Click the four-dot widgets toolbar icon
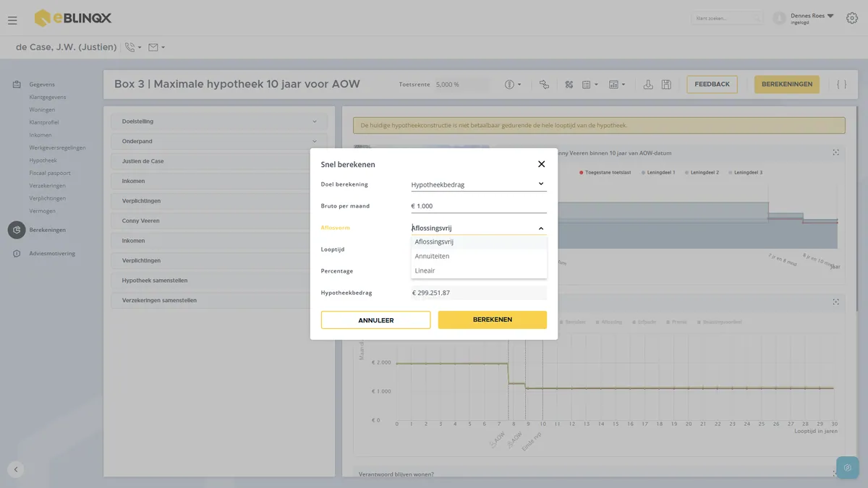The width and height of the screenshot is (868, 488). click(569, 85)
